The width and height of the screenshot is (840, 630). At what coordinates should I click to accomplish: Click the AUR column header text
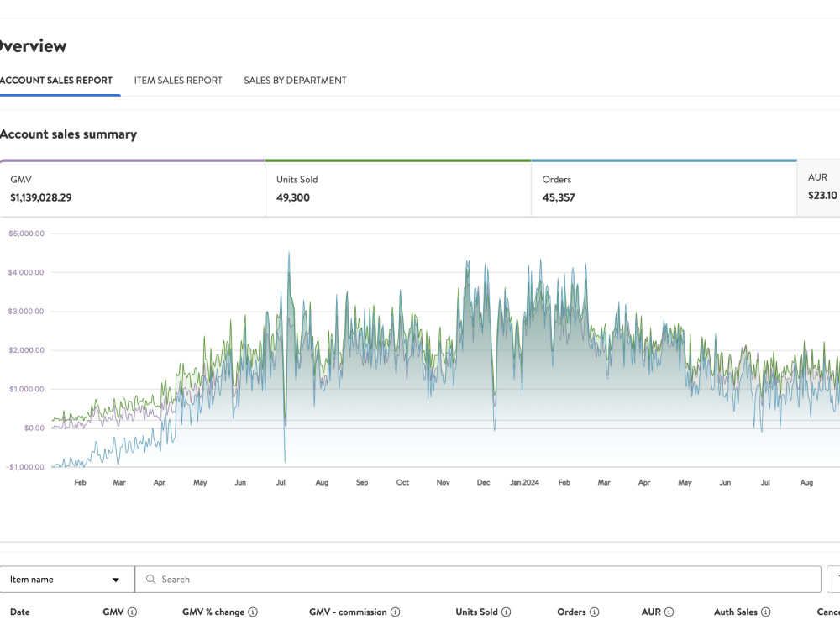point(651,612)
